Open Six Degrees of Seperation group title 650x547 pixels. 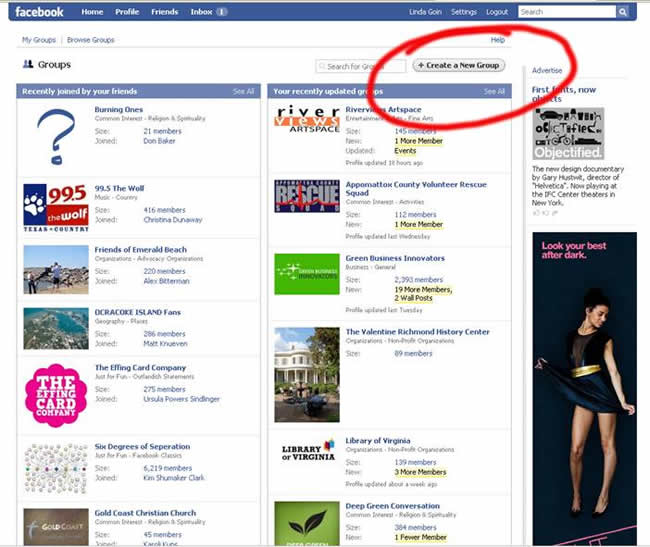pyautogui.click(x=142, y=446)
